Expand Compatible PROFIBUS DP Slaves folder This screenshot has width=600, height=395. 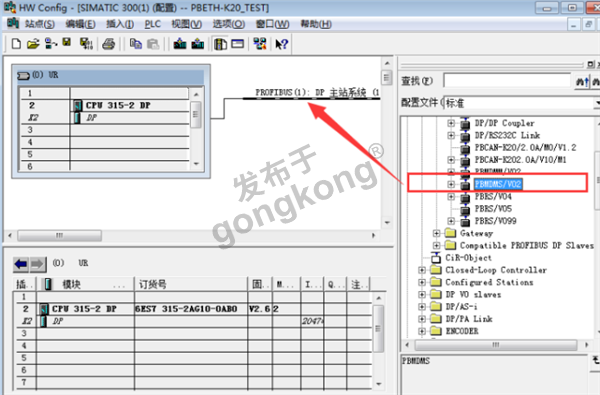[x=436, y=245]
